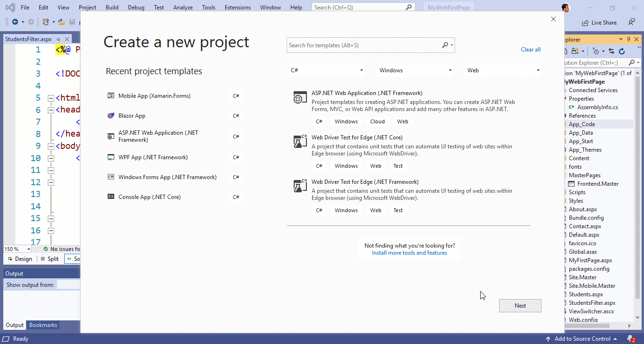This screenshot has width=644, height=344.
Task: Click the magnifier in template search box
Action: (x=445, y=45)
